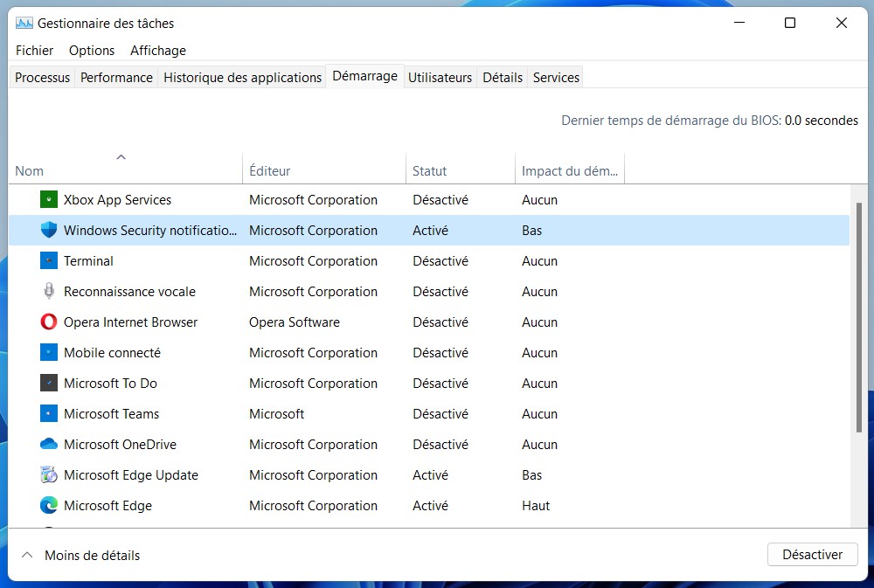Select the Xbox App Services row name
The image size is (874, 588).
coord(117,199)
